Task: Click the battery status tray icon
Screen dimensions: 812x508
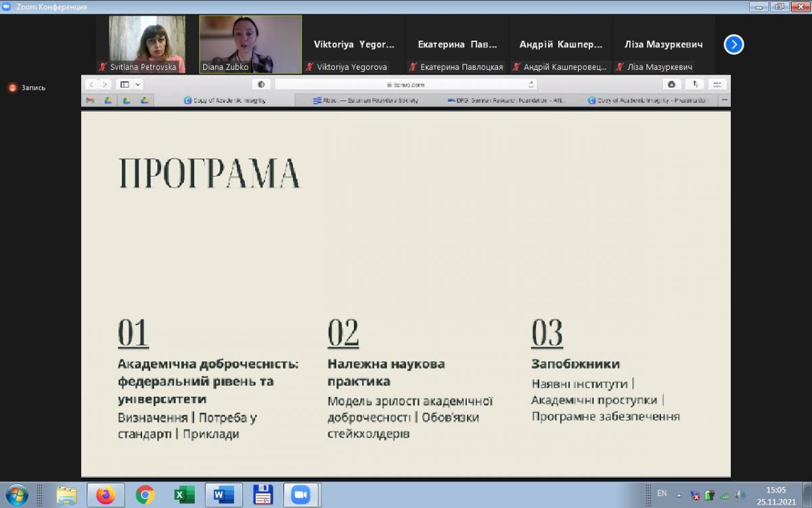Action: click(710, 495)
